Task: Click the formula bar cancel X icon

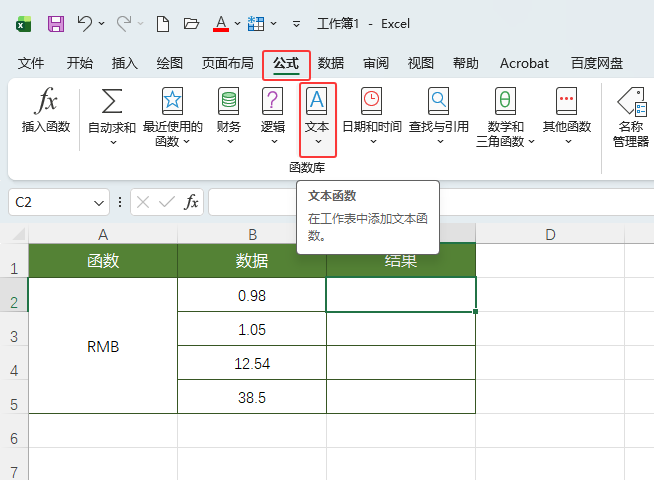Action: click(x=143, y=203)
